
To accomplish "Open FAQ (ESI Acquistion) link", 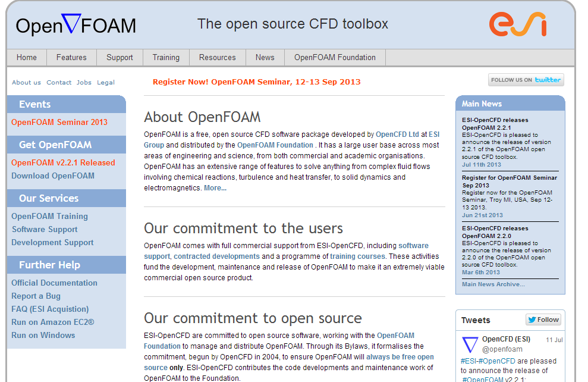I will coord(50,309).
